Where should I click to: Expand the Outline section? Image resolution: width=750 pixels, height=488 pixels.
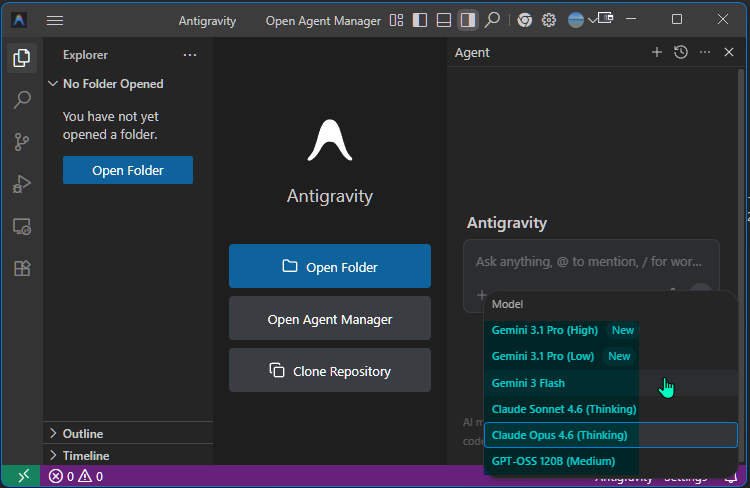(128, 433)
